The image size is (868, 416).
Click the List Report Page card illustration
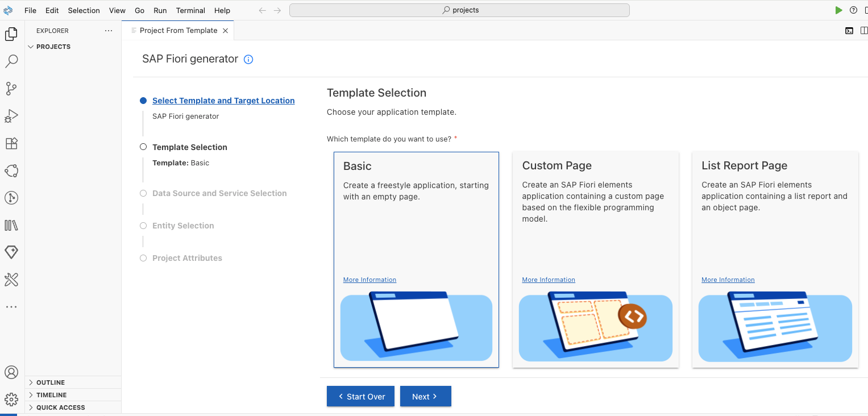pyautogui.click(x=775, y=327)
